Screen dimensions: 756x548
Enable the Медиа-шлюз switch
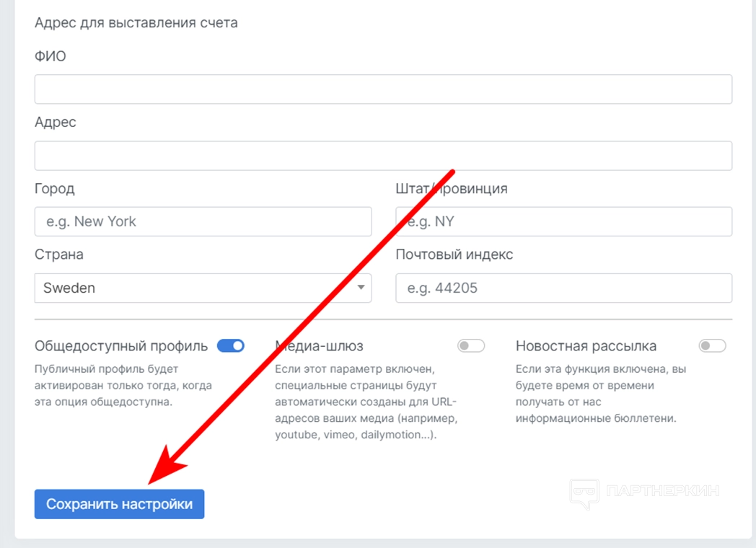coord(471,346)
